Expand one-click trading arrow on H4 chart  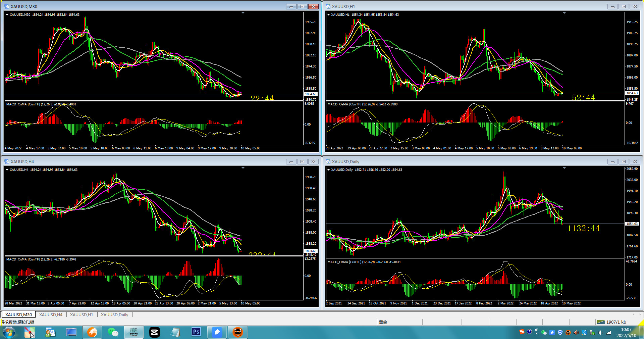coord(7,170)
